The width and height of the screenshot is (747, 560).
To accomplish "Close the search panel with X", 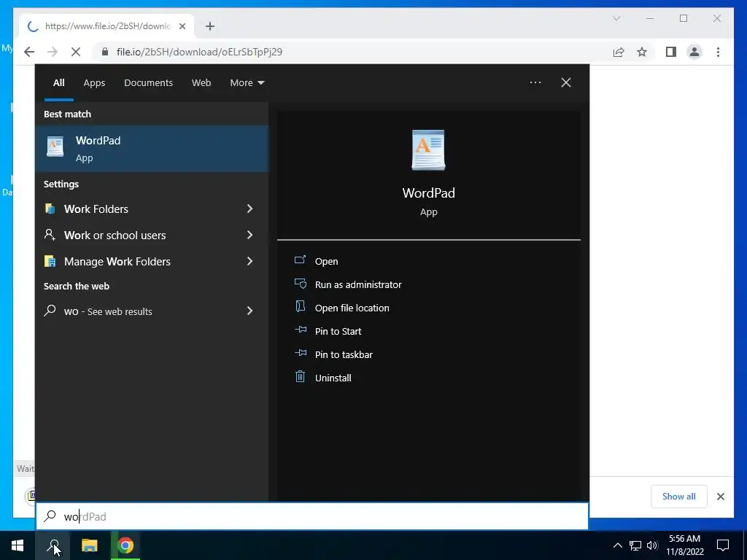I will (x=566, y=82).
